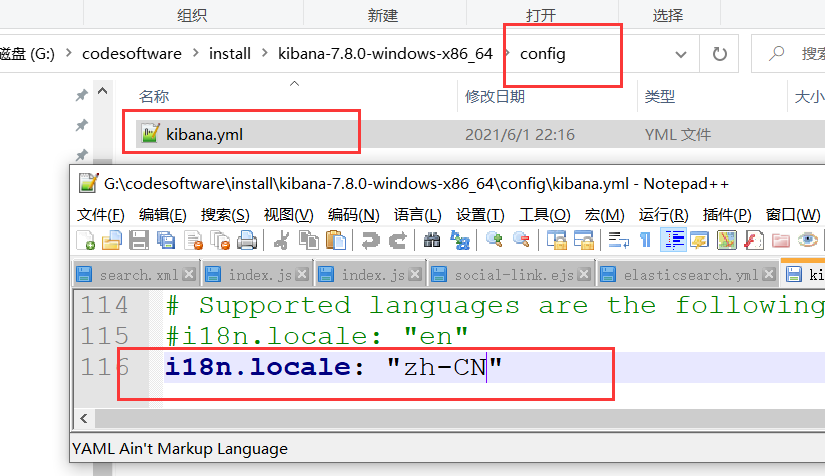Image resolution: width=825 pixels, height=476 pixels.
Task: Close the social-link.ejs tab
Action: coord(584,274)
